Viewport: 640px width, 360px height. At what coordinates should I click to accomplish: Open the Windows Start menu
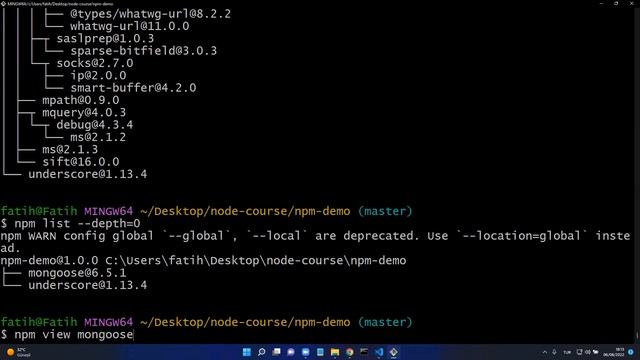247,352
